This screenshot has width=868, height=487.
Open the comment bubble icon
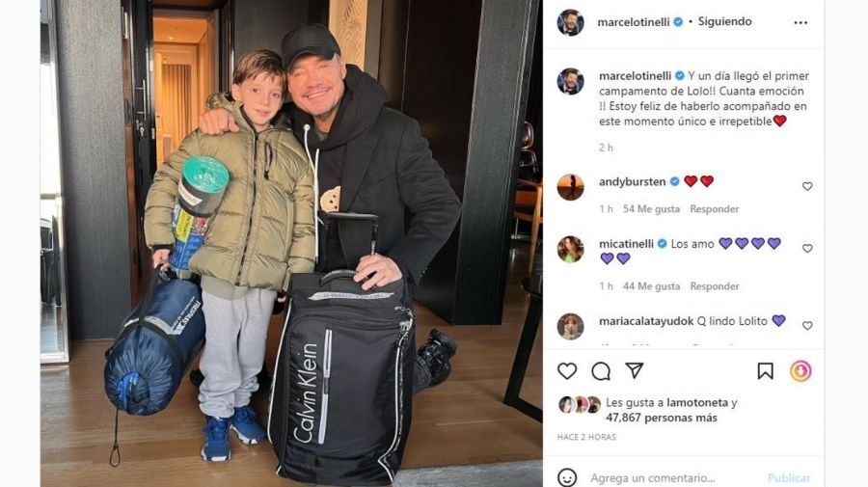(601, 371)
